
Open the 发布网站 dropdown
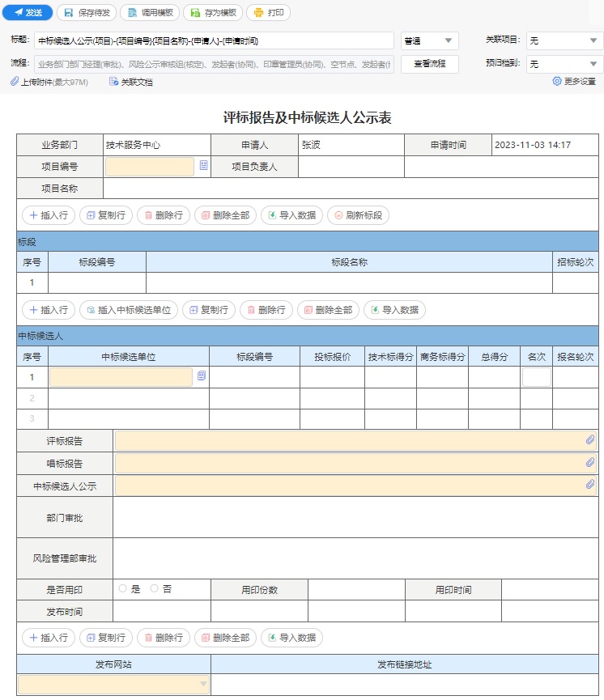point(113,684)
